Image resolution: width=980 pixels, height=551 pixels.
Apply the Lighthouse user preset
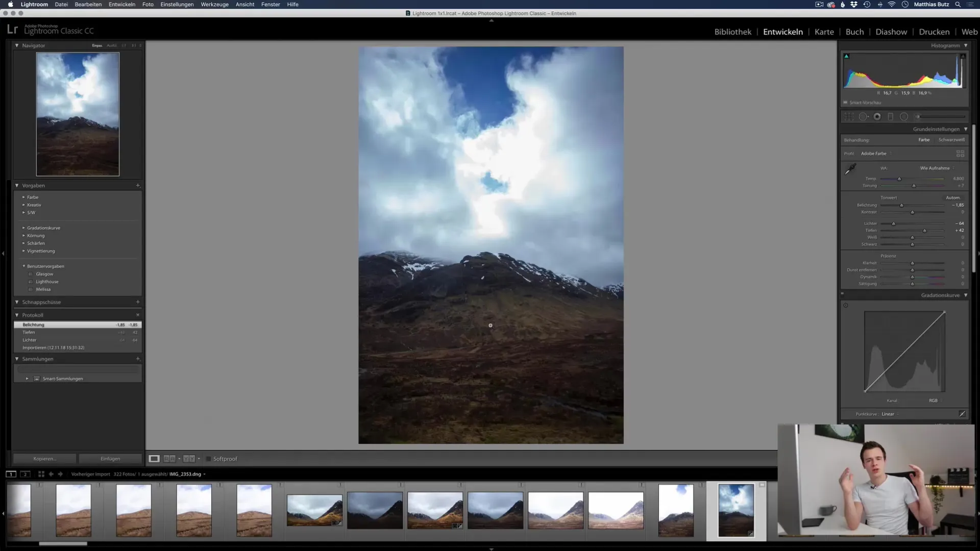coord(47,282)
